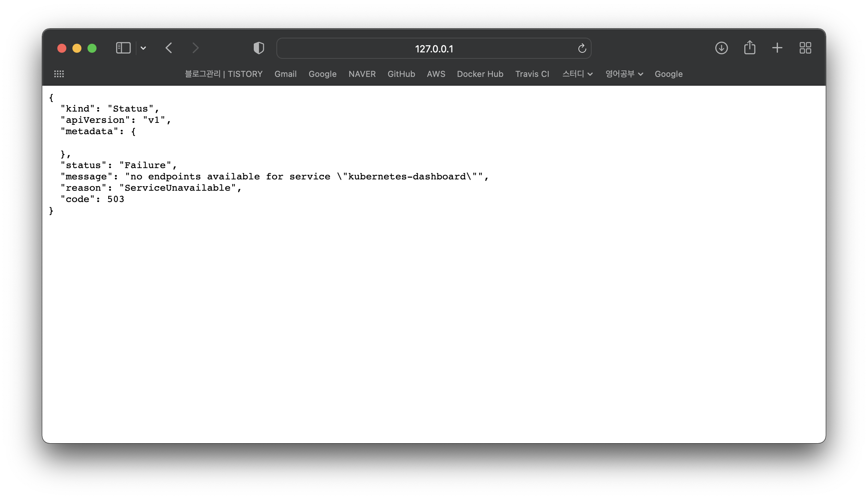Toggle the Safari sidebar
This screenshot has width=868, height=499.
click(x=123, y=48)
